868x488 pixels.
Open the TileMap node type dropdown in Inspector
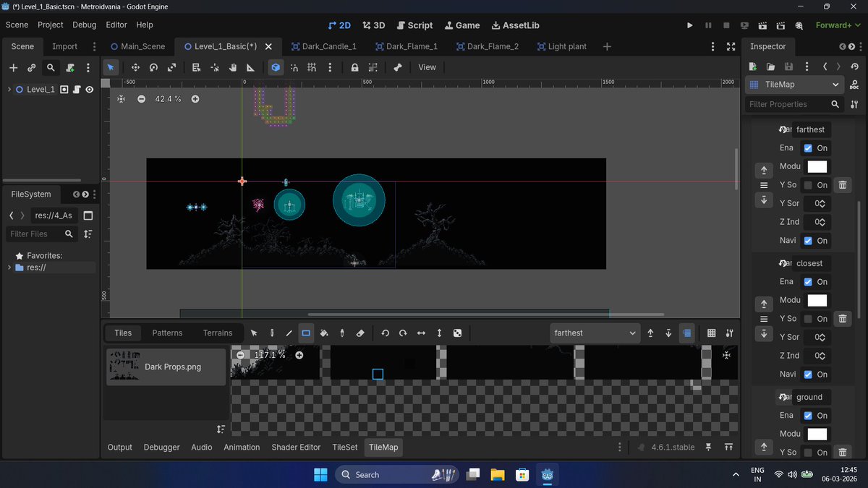(x=793, y=85)
